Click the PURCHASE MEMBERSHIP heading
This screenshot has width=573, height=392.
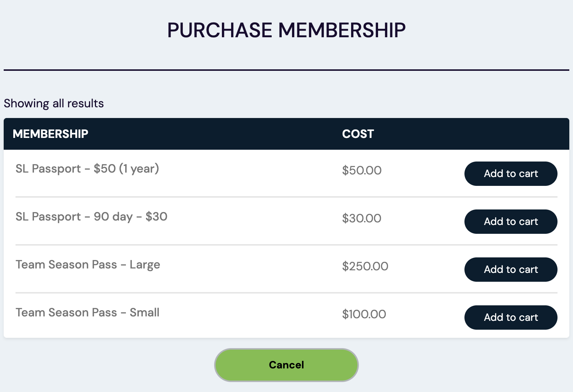(286, 29)
